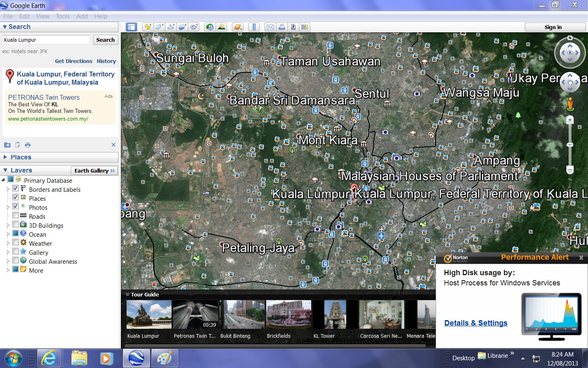588x368 pixels.
Task: Enable the 3D Buildings layer
Action: [x=16, y=224]
